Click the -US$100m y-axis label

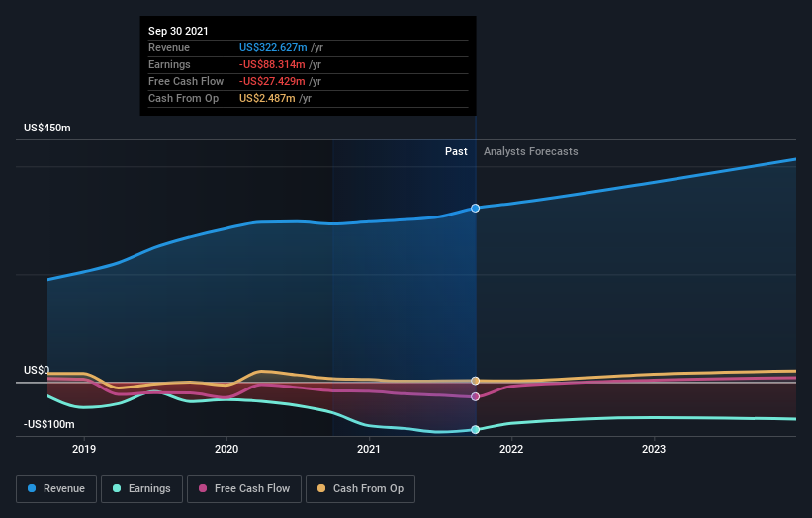pos(49,424)
